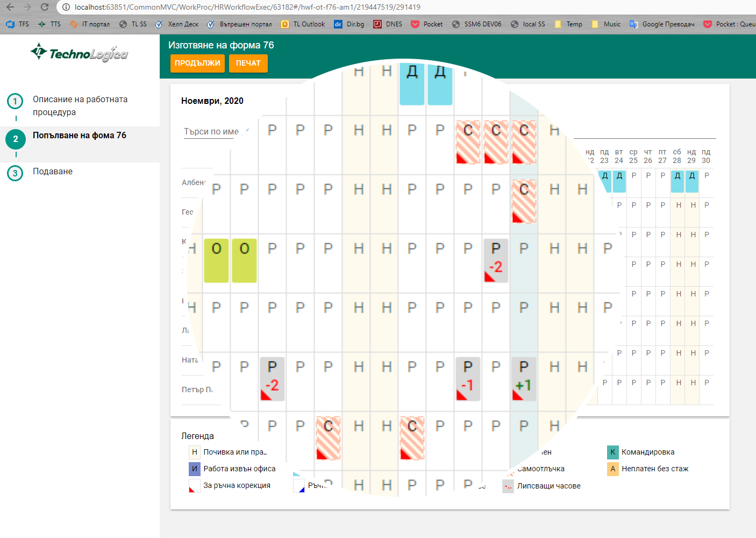Open the local SS bookmark
Viewport: 756px width, 538px height.
(528, 24)
